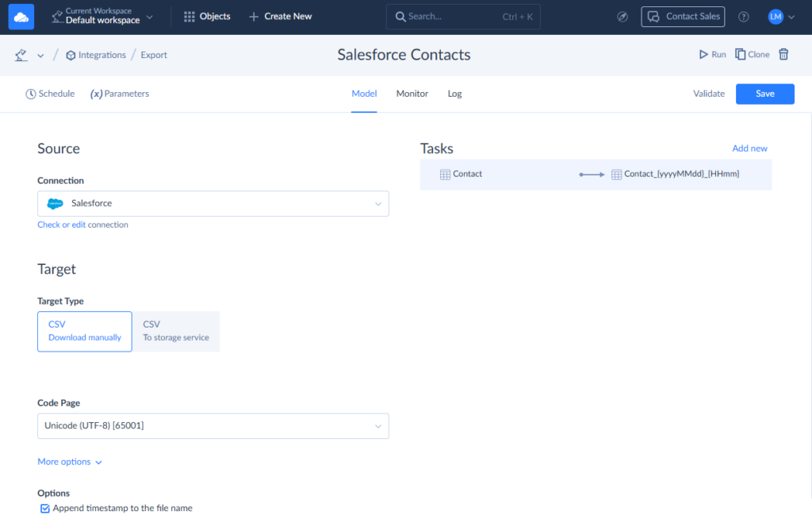The height and width of the screenshot is (515, 812).
Task: Add new task link
Action: point(749,148)
